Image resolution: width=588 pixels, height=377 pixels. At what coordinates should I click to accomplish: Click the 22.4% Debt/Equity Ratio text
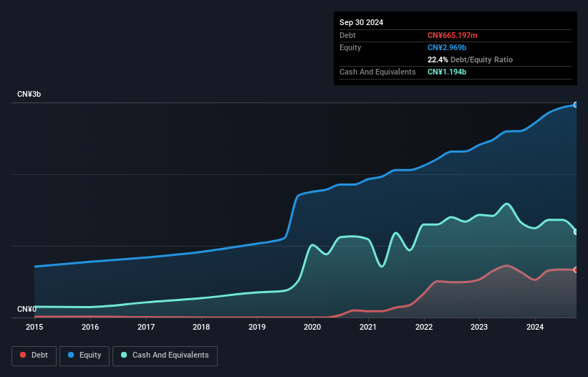click(x=470, y=59)
